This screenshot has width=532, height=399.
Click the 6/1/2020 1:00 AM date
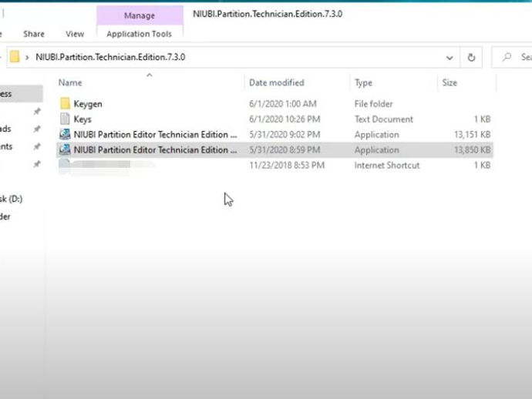283,104
